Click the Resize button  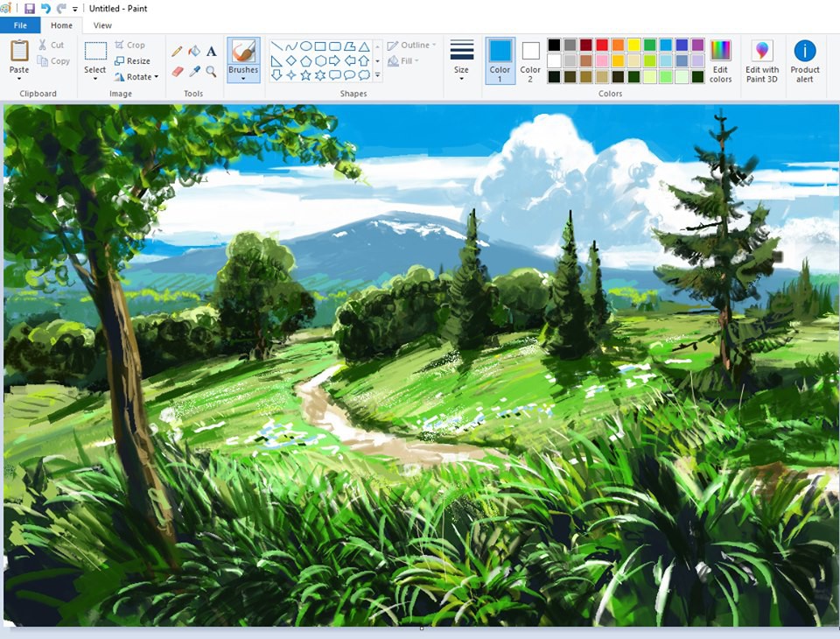point(132,61)
